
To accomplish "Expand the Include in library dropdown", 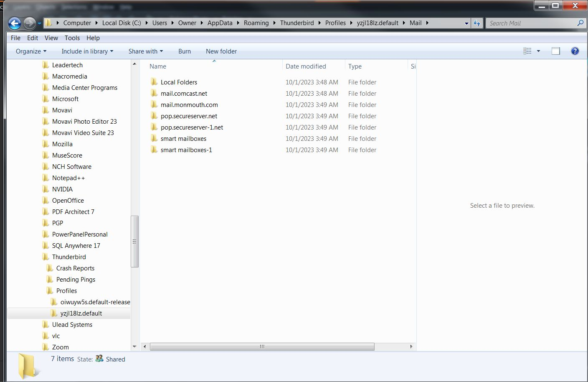I will point(87,51).
